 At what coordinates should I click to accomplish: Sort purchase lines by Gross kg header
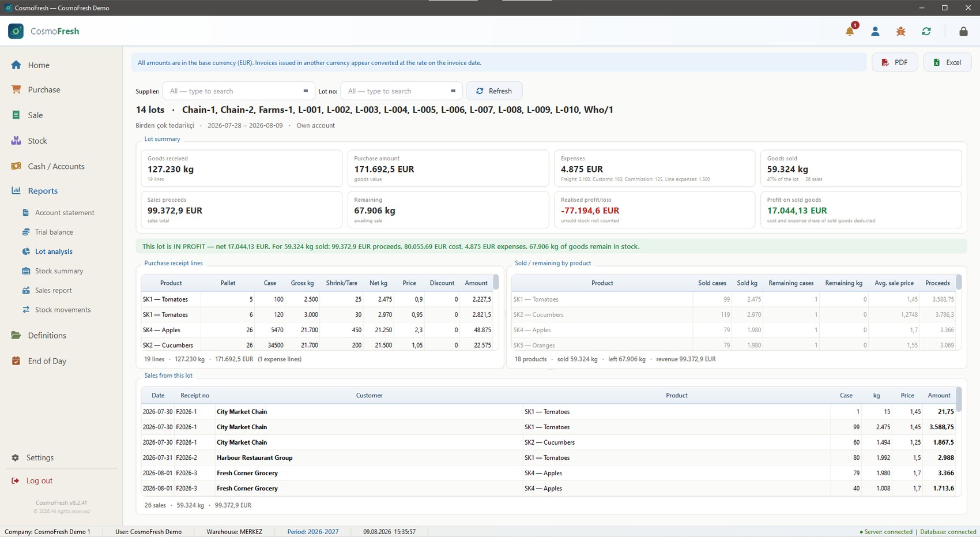302,283
